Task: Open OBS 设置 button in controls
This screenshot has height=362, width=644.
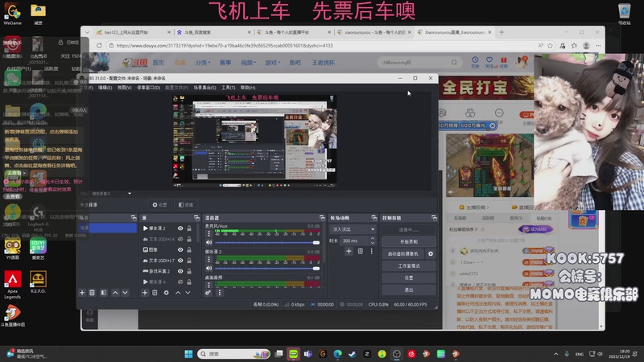Action: [409, 278]
